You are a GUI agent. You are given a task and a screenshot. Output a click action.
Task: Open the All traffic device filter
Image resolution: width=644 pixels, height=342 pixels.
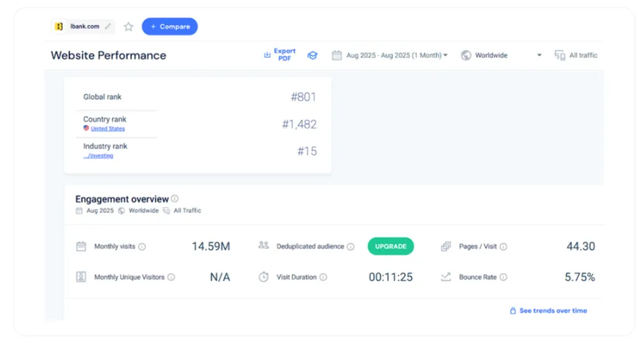point(576,55)
